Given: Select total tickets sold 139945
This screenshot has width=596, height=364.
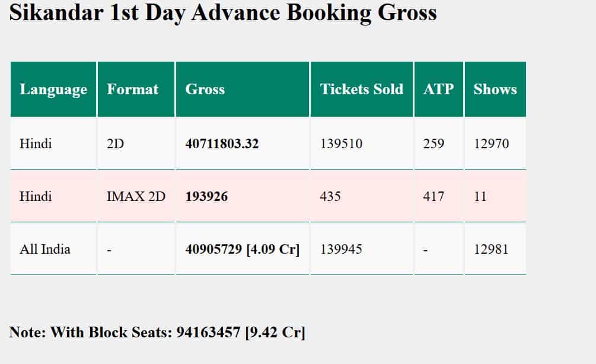Looking at the screenshot, I should click(x=341, y=249).
